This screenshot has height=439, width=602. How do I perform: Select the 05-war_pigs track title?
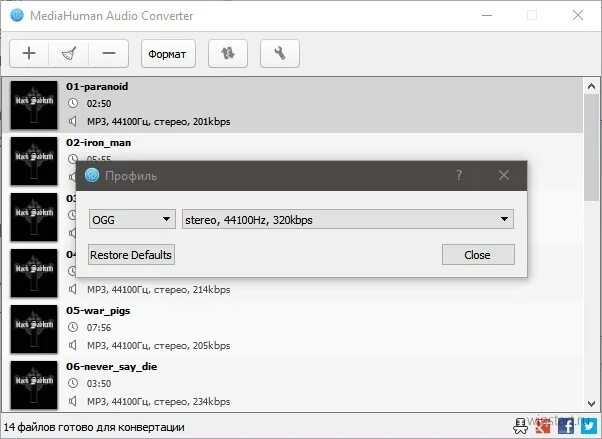point(98,310)
